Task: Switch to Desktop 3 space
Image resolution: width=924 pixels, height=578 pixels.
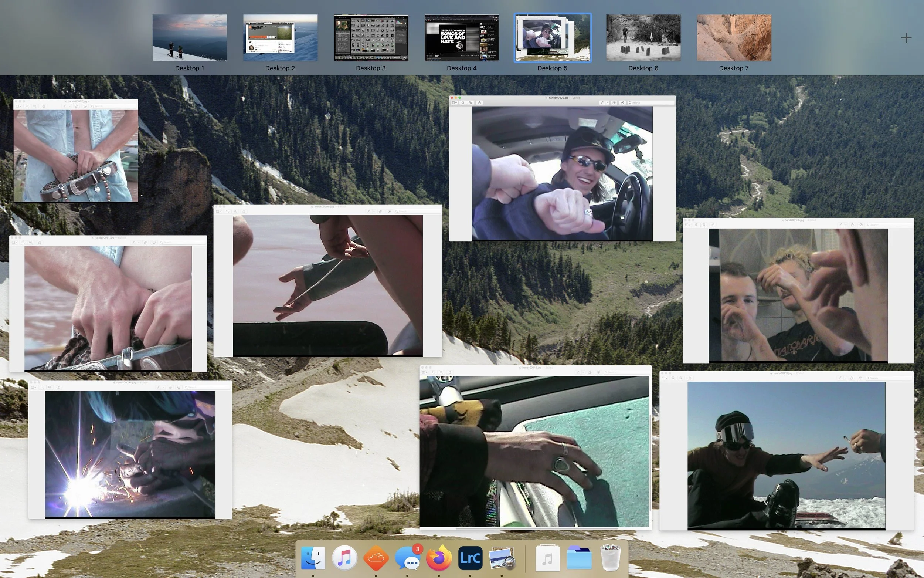Action: tap(370, 38)
